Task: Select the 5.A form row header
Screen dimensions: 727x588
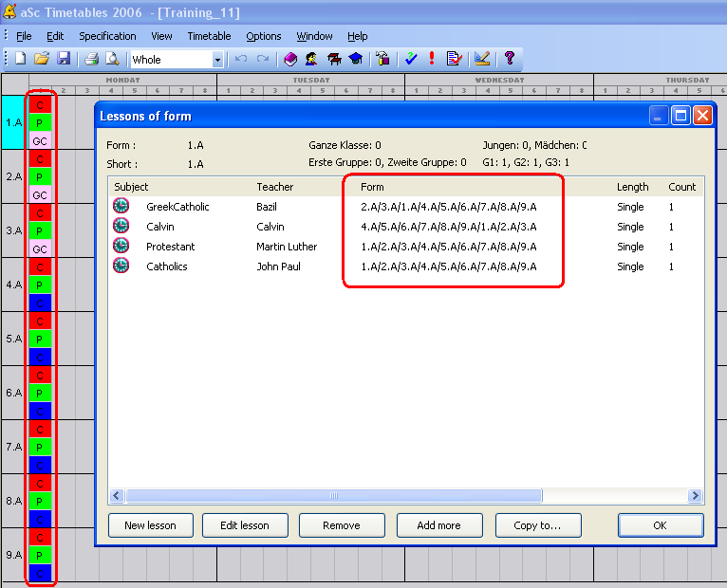Action: click(13, 339)
